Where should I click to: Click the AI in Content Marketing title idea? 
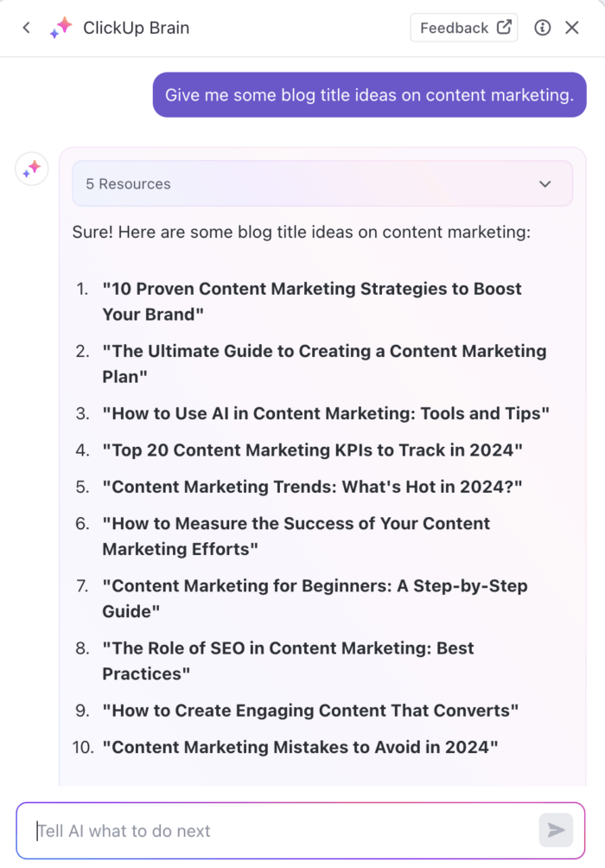tap(325, 413)
